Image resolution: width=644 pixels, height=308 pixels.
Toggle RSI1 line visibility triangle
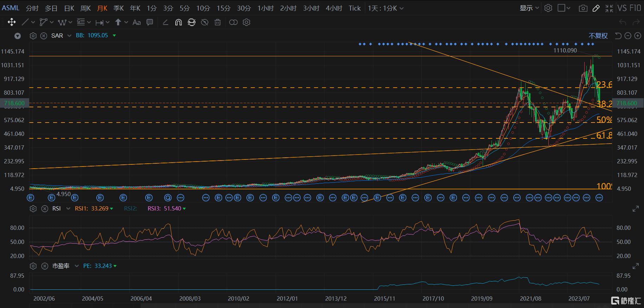[111, 209]
